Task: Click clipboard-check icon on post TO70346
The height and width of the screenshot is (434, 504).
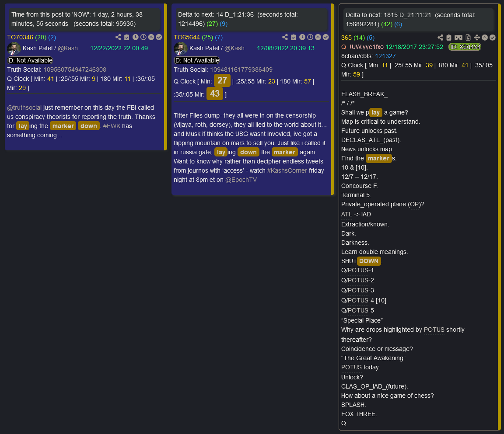Action: click(x=127, y=37)
